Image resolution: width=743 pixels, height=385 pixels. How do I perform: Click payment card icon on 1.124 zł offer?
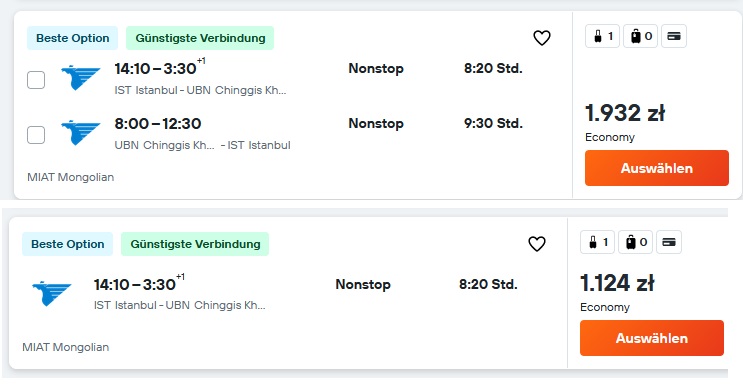tap(669, 242)
